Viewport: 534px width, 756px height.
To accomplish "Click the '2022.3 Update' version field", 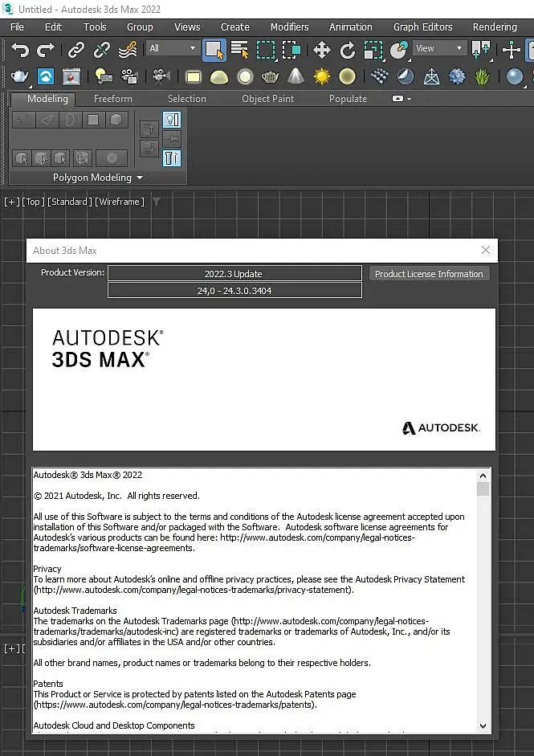I will [x=234, y=273].
